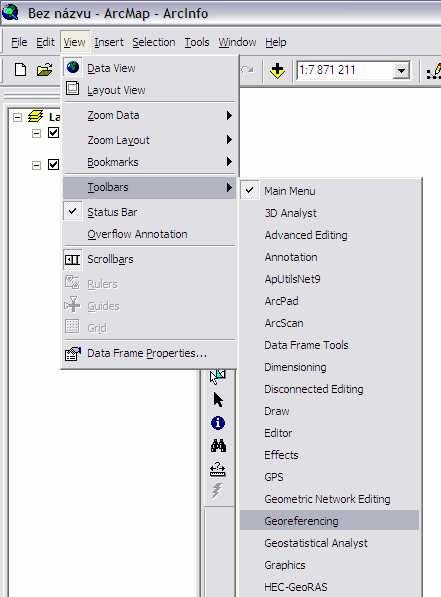Open the Find binoculars tool
441x597 pixels.
[x=218, y=445]
